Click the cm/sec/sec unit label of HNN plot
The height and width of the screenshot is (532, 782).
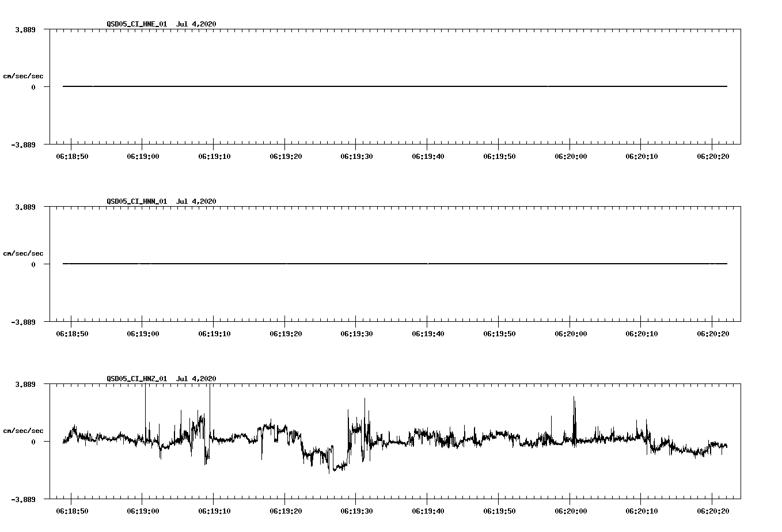pos(23,253)
